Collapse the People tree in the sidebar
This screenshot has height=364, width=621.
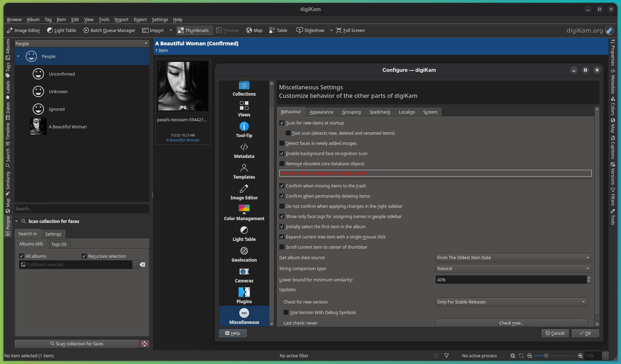(18, 56)
